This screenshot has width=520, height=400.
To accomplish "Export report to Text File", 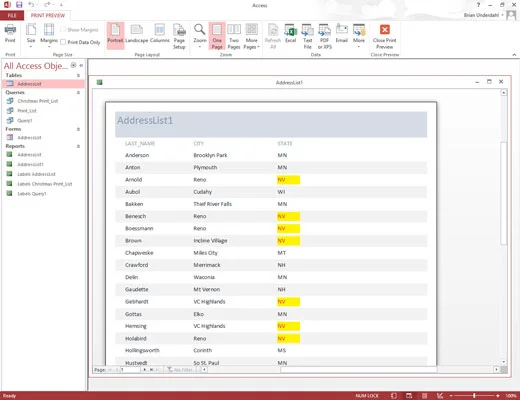I will click(x=307, y=36).
